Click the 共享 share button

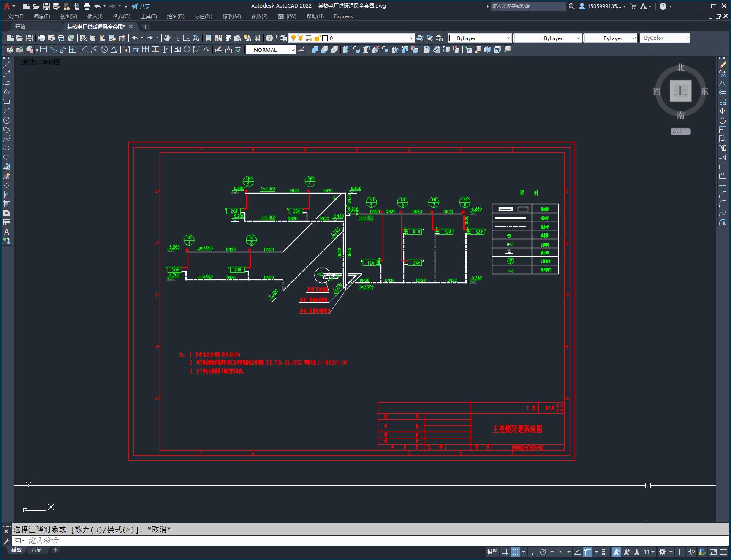point(141,6)
